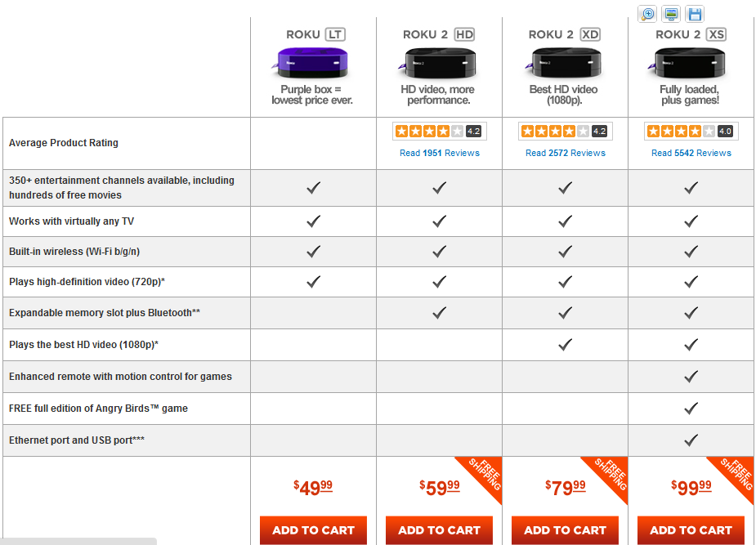
Task: Click the $99.99 price for Roku 2 XS
Action: click(x=691, y=487)
